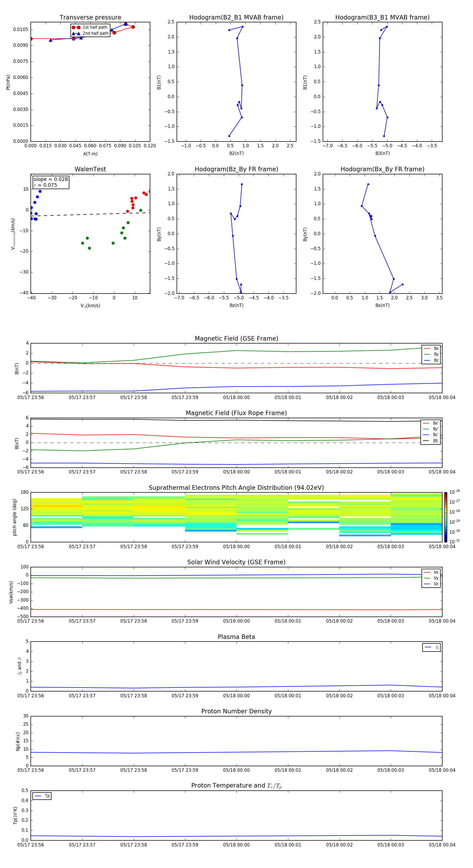Image resolution: width=473 pixels, height=868 pixels.
Task: Click '1st half path' legend entry
Action: click(90, 27)
